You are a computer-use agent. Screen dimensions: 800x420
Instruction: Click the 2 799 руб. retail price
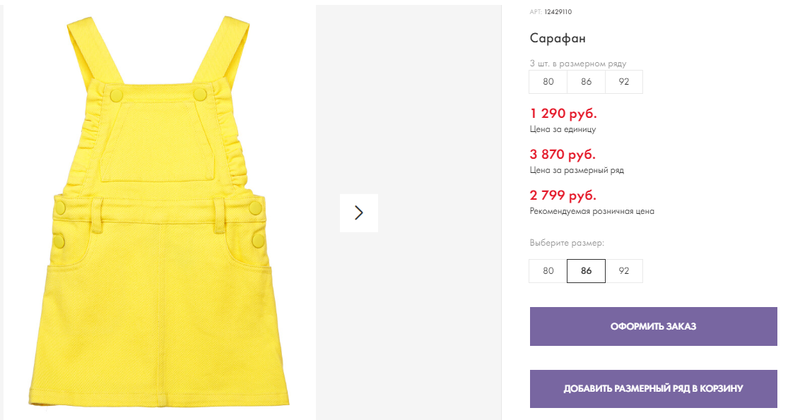click(563, 195)
